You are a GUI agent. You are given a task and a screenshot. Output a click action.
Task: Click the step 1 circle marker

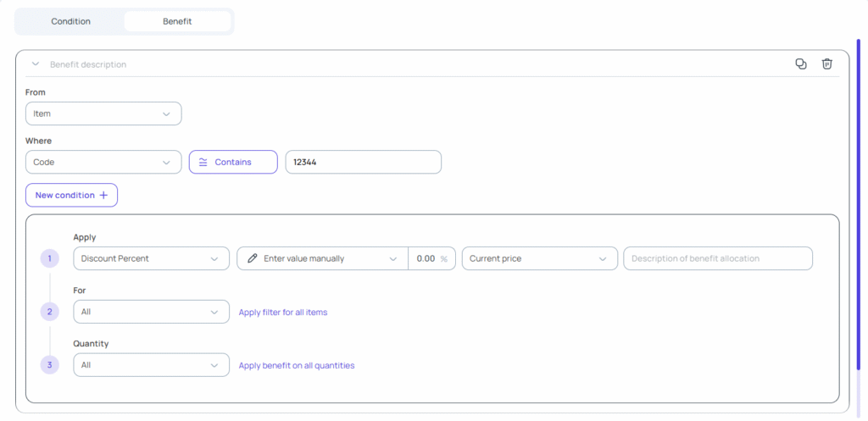(x=50, y=258)
